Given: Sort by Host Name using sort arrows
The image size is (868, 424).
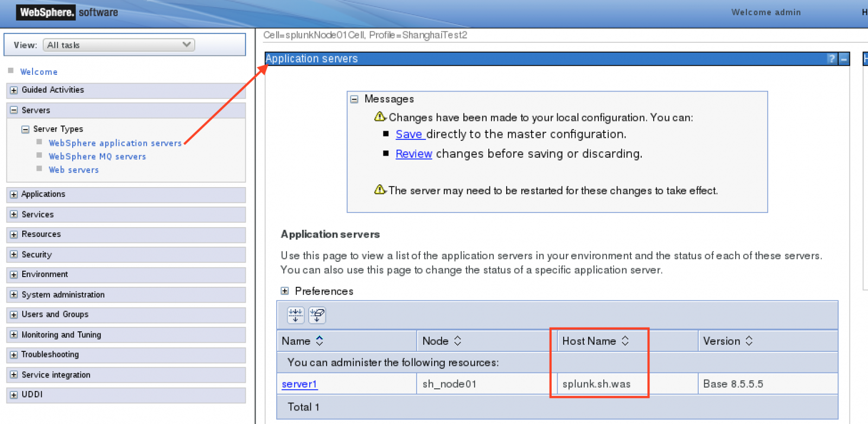Looking at the screenshot, I should (625, 341).
